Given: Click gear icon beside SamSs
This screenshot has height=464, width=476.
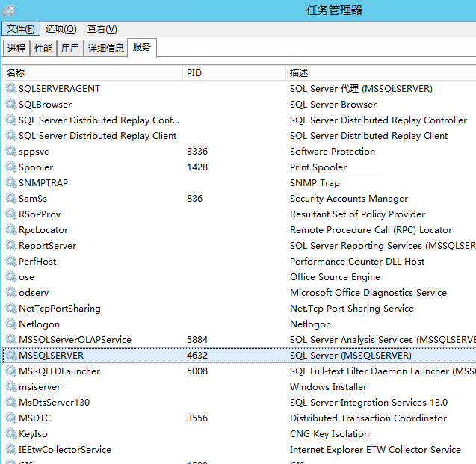Looking at the screenshot, I should click(11, 198).
